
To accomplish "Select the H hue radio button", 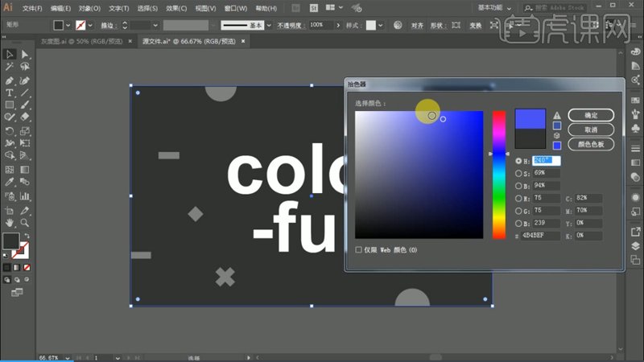I will 518,161.
